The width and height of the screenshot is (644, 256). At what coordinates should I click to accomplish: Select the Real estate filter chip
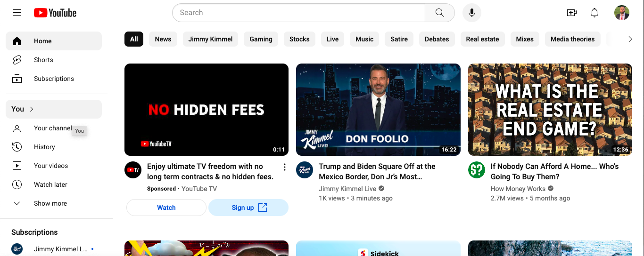click(x=482, y=39)
